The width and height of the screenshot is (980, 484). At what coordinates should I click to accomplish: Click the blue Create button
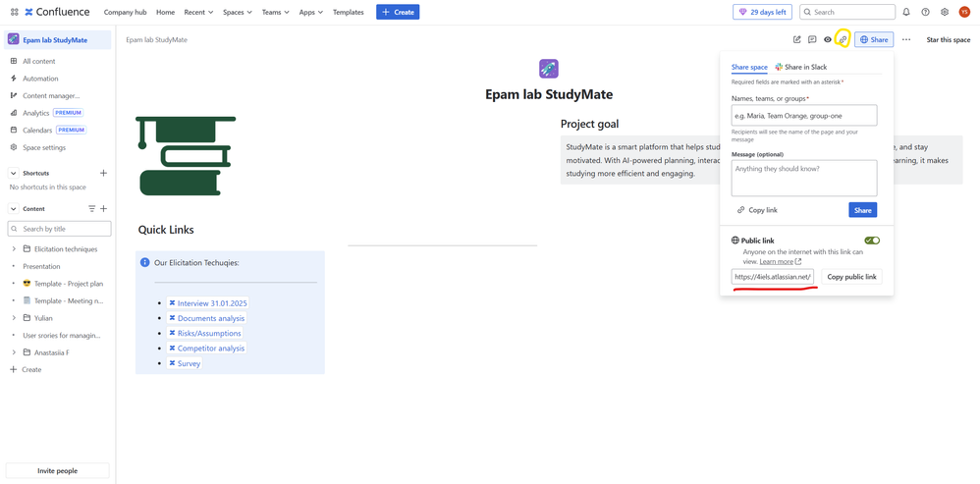coord(398,12)
